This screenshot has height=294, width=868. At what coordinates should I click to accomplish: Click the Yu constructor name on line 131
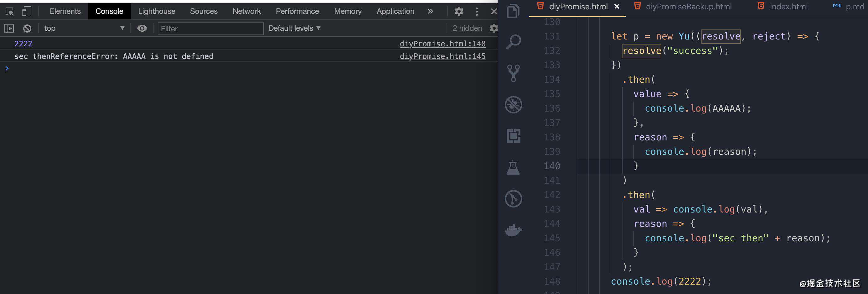[x=684, y=36]
